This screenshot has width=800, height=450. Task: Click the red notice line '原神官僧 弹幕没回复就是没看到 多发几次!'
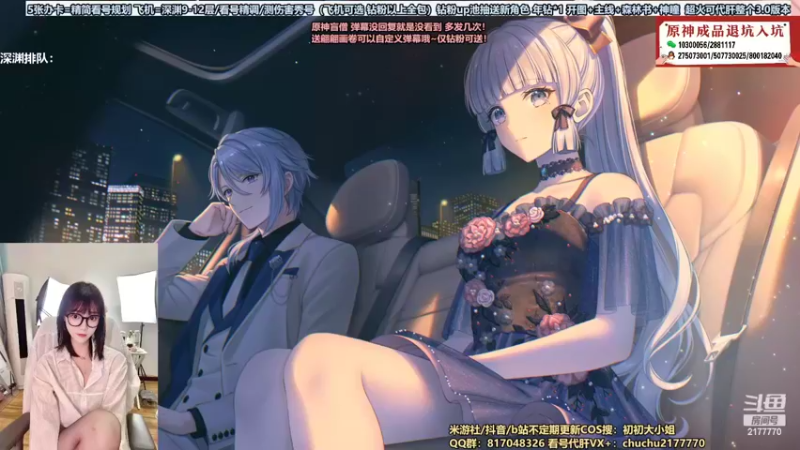398,27
